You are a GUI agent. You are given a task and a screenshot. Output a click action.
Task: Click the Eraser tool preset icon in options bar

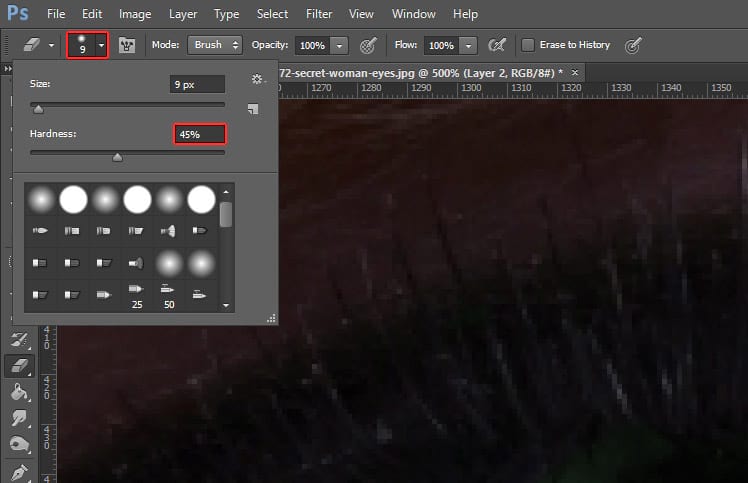(31, 45)
